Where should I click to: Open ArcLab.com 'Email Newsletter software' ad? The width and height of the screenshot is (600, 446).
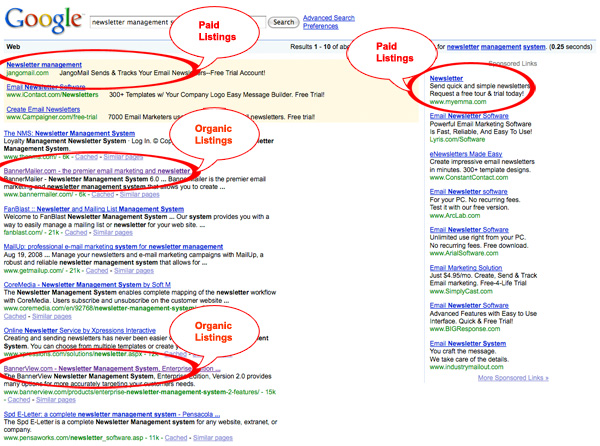pyautogui.click(x=468, y=192)
